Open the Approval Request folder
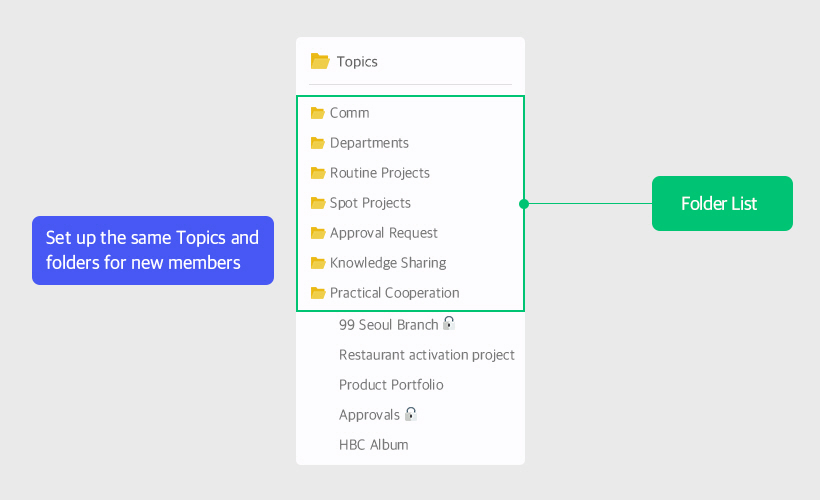 pos(383,233)
